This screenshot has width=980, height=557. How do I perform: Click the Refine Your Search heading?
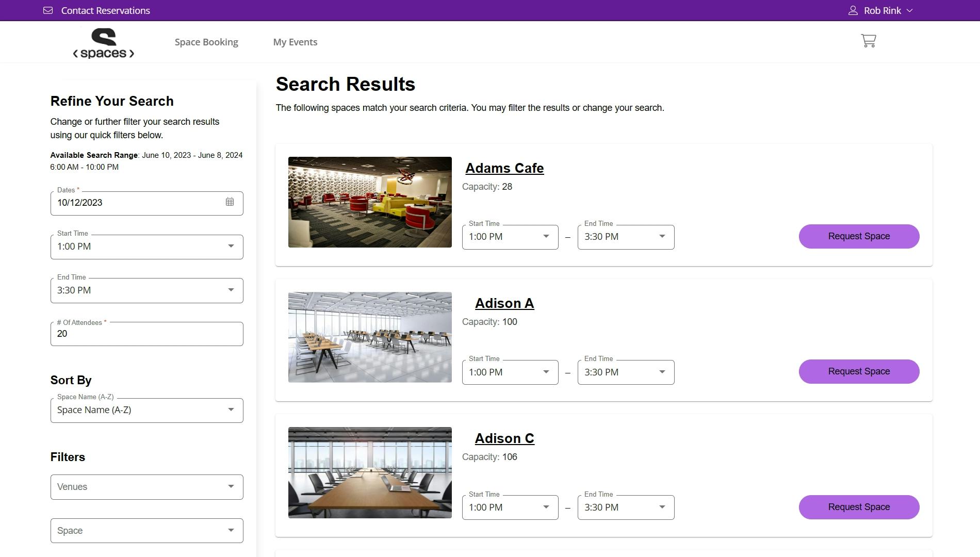click(112, 101)
